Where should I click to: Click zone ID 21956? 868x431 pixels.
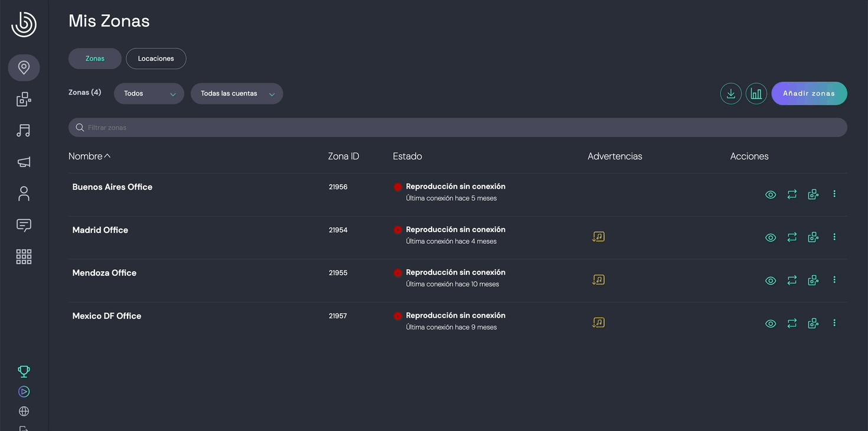(x=338, y=187)
